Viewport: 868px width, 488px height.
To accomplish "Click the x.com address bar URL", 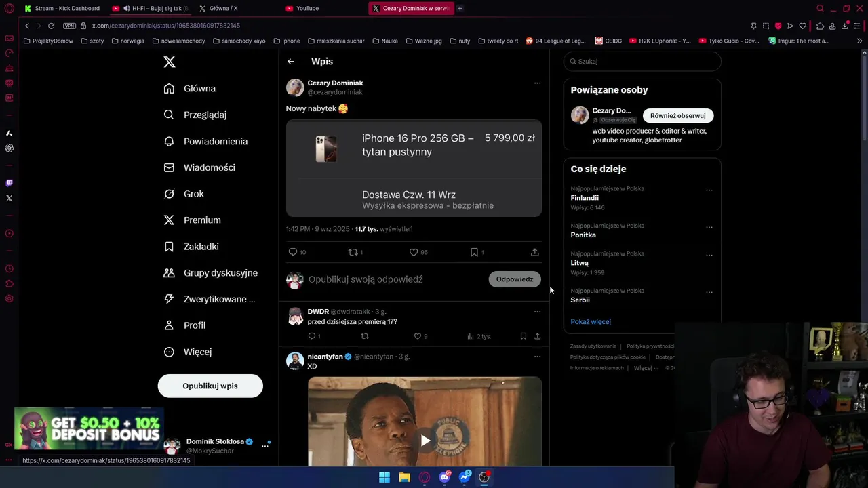I will coord(166,26).
